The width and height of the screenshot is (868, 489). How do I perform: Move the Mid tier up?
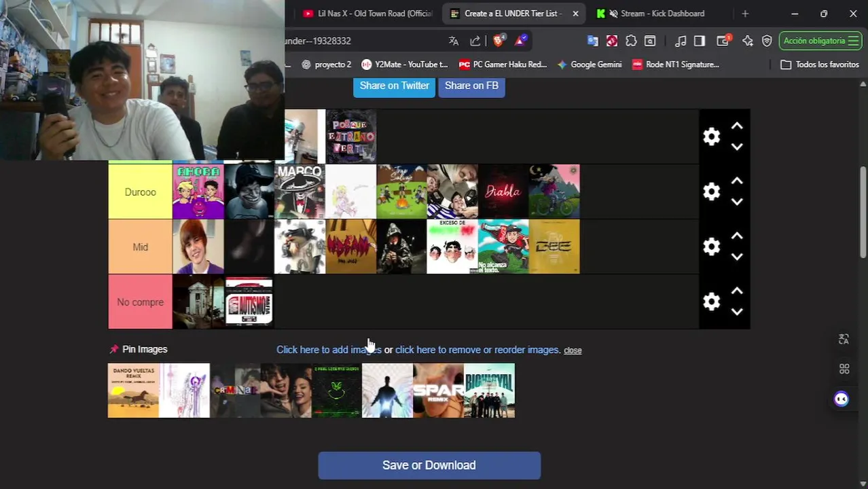[x=737, y=236]
